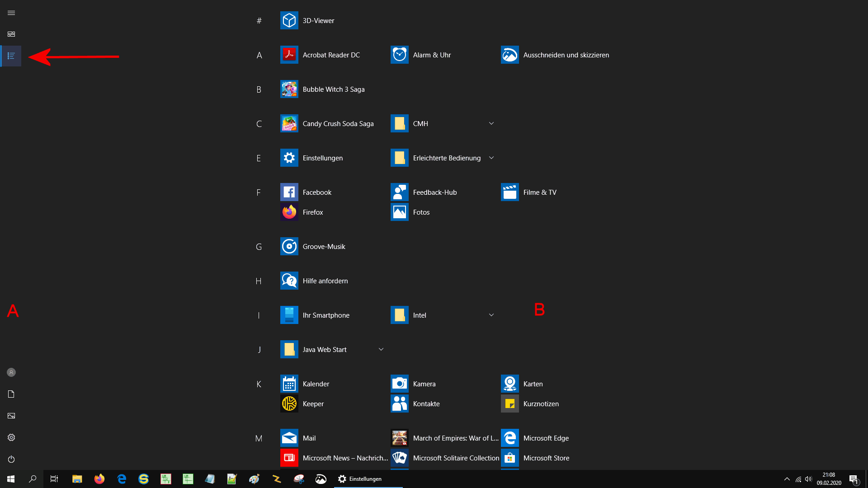868x488 pixels.
Task: Open settings gear in left sidebar
Action: pos(11,437)
